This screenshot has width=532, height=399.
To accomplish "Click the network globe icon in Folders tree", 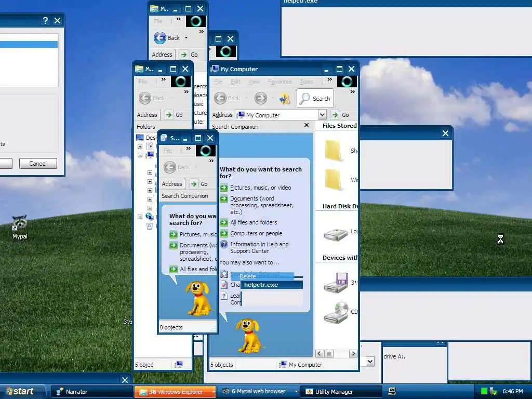I will pos(149,217).
